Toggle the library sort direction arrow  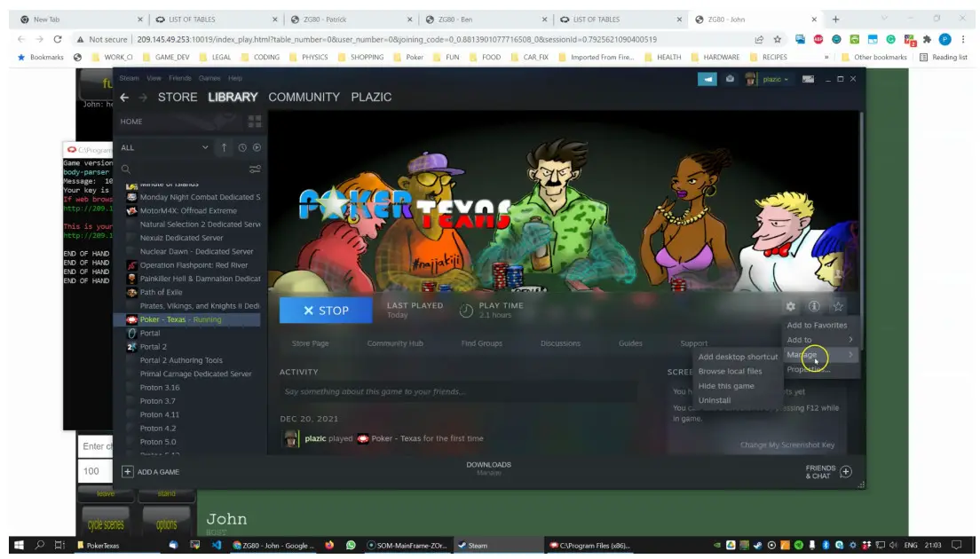tap(224, 147)
